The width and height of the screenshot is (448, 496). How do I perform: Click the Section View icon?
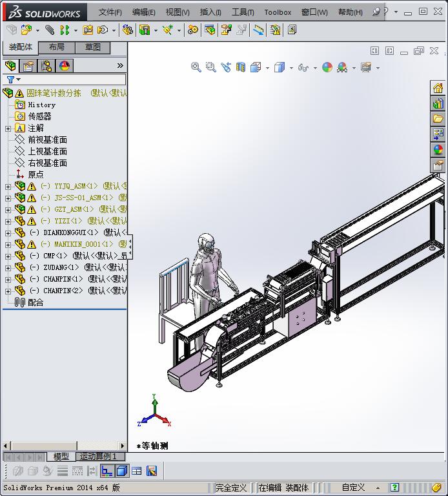pos(241,67)
